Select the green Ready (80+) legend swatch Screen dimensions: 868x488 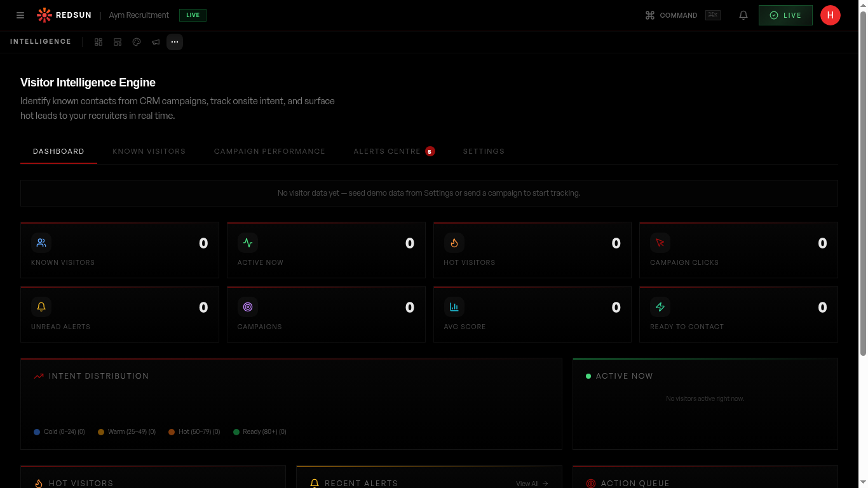click(x=236, y=431)
